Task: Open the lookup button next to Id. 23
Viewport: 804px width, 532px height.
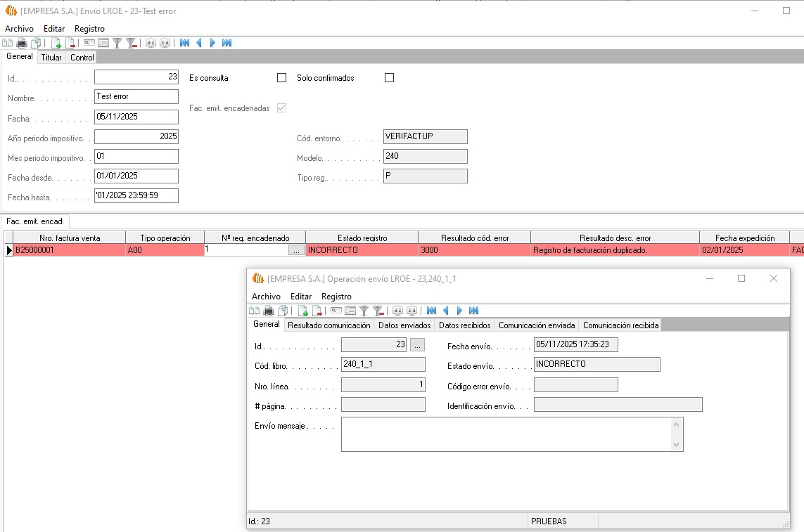Action: (x=417, y=345)
